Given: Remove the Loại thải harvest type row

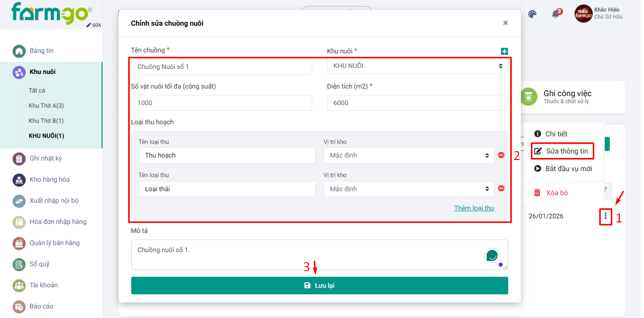Looking at the screenshot, I should tap(501, 189).
